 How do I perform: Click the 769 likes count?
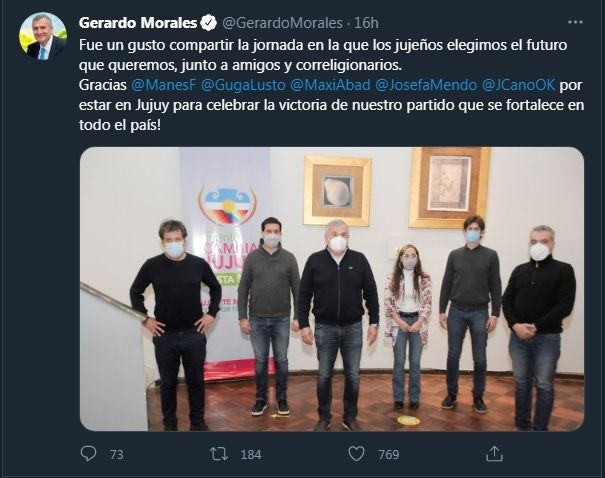[389, 454]
